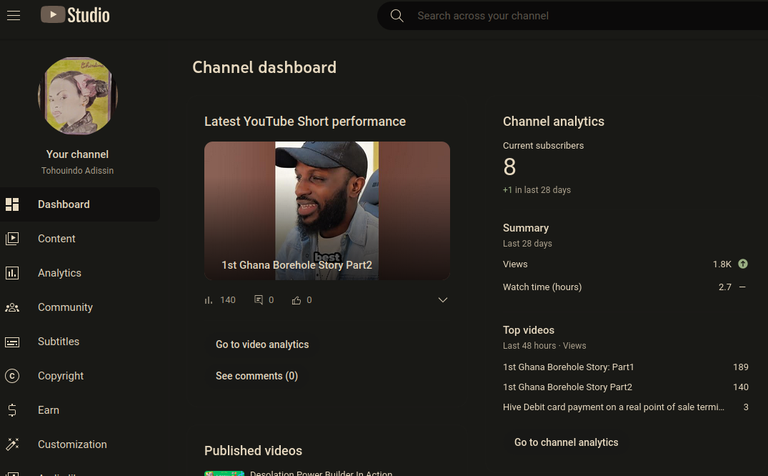Click the channel name 'Tohouindo Adissin'

tap(77, 170)
